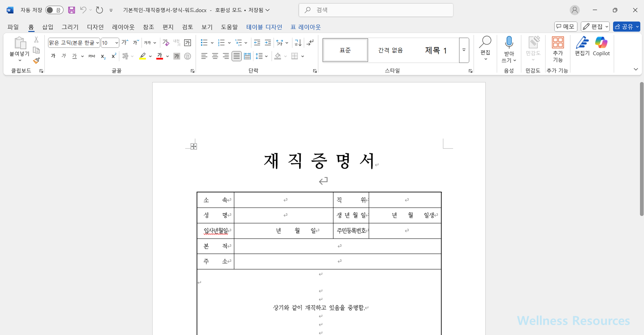Viewport: 644px width, 335px height.
Task: Click the Comments (메모) button
Action: pyautogui.click(x=566, y=26)
